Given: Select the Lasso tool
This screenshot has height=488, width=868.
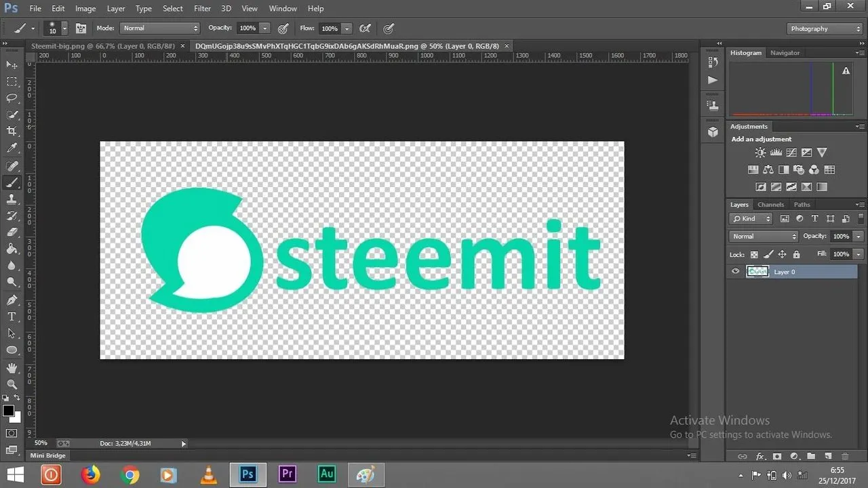Looking at the screenshot, I should (x=12, y=98).
